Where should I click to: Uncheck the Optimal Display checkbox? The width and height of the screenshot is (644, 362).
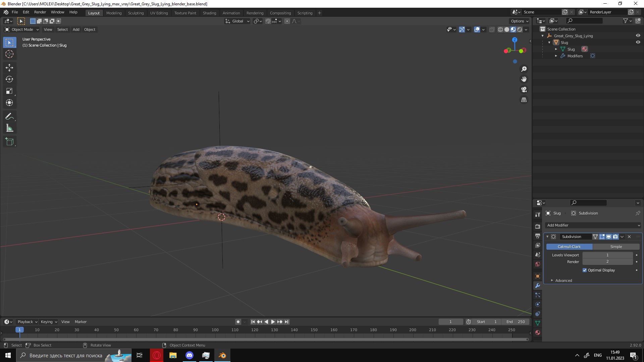[x=585, y=270]
